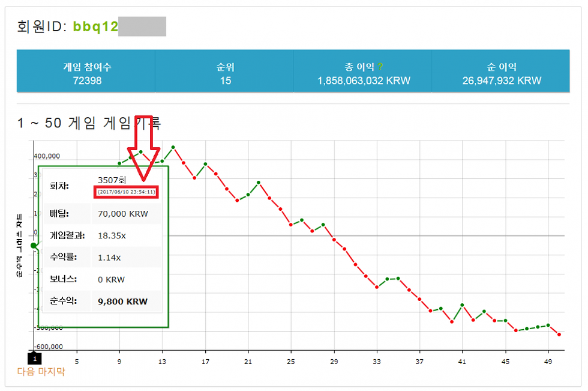Jump to the 마지막 (last) page link
This screenshot has height=391, width=588.
pos(50,372)
